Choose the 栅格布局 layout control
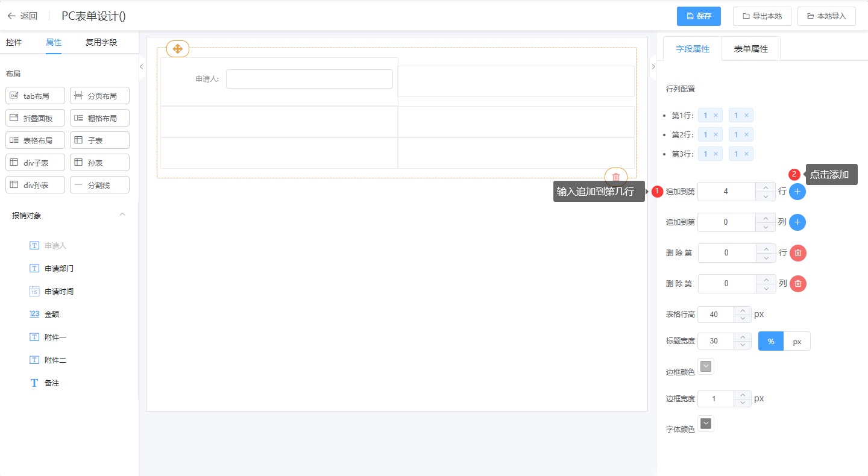Screen dimensions: 868x476 pyautogui.click(x=99, y=118)
